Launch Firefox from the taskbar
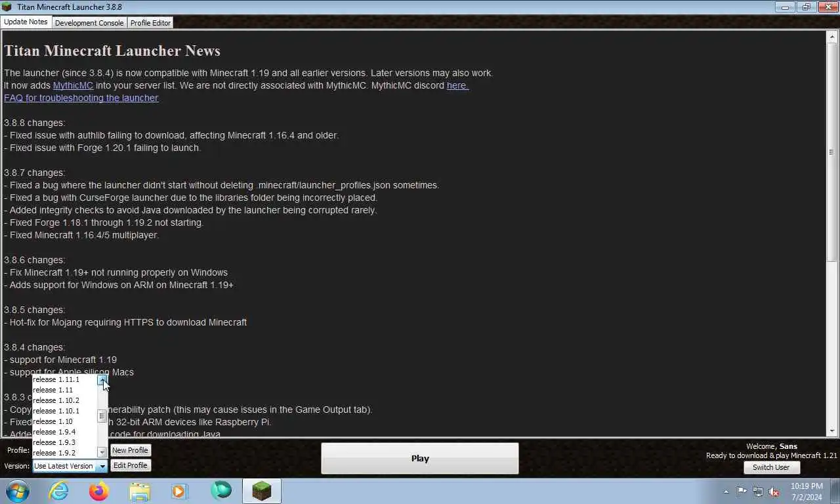 pyautogui.click(x=99, y=491)
